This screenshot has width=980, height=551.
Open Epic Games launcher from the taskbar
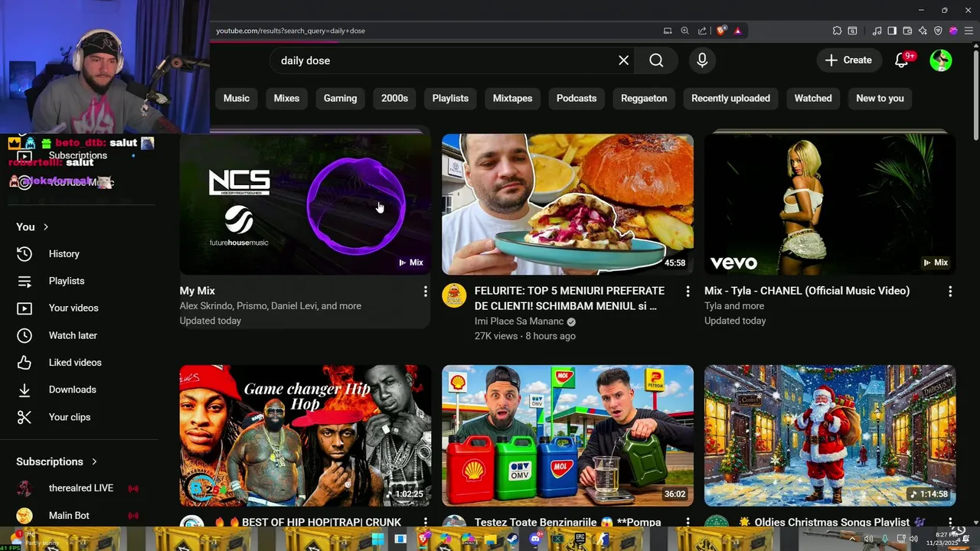(x=580, y=540)
